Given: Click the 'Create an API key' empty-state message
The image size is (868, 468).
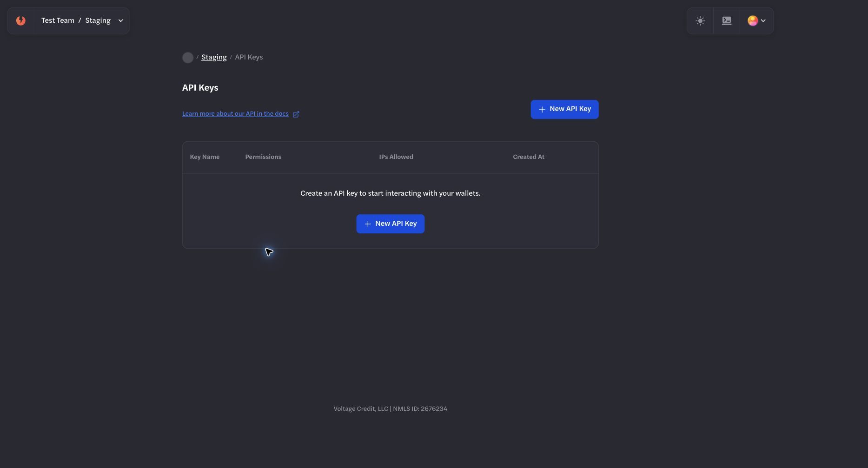Looking at the screenshot, I should [391, 193].
